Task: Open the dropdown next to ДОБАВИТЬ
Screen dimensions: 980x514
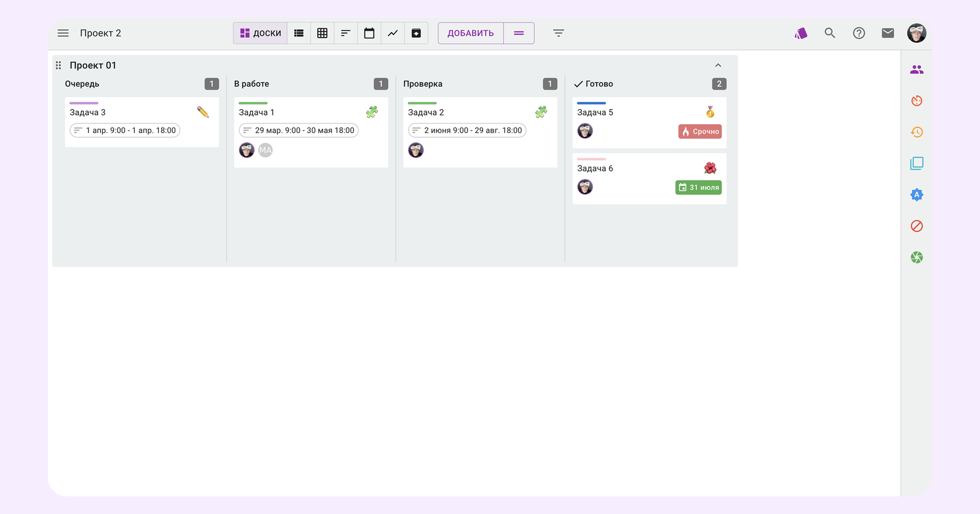Action: pyautogui.click(x=518, y=33)
